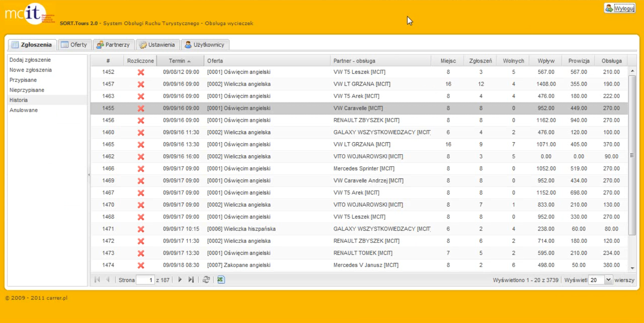The image size is (644, 323).
Task: Open Dodaj zgłoszenie in sidebar
Action: click(30, 60)
